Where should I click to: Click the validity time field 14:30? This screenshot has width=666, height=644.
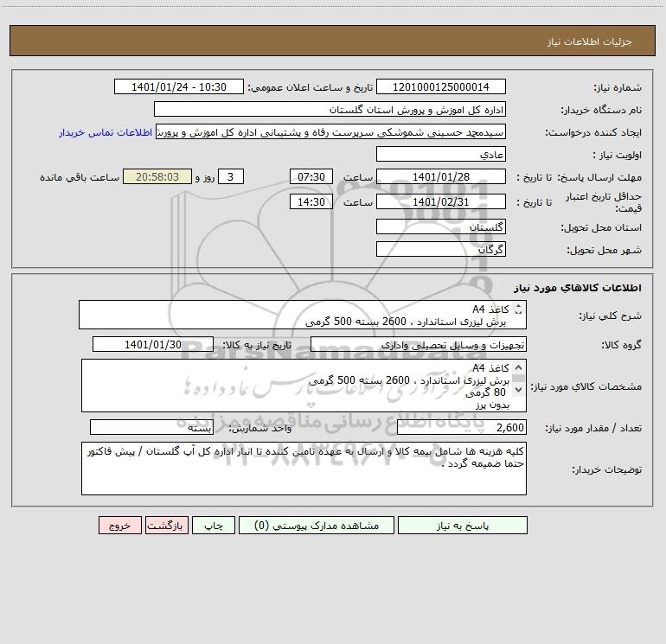coord(311,201)
